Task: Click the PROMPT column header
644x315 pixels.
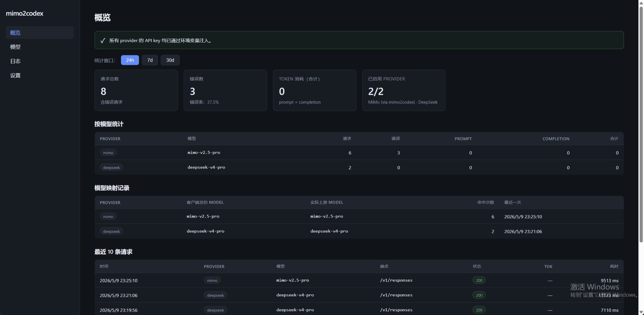Action: [x=463, y=139]
